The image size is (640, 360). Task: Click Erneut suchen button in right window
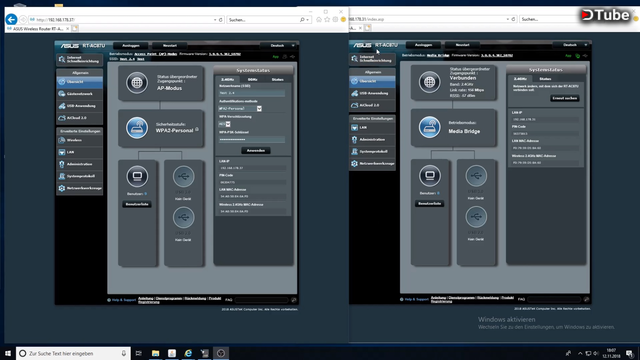(x=564, y=98)
